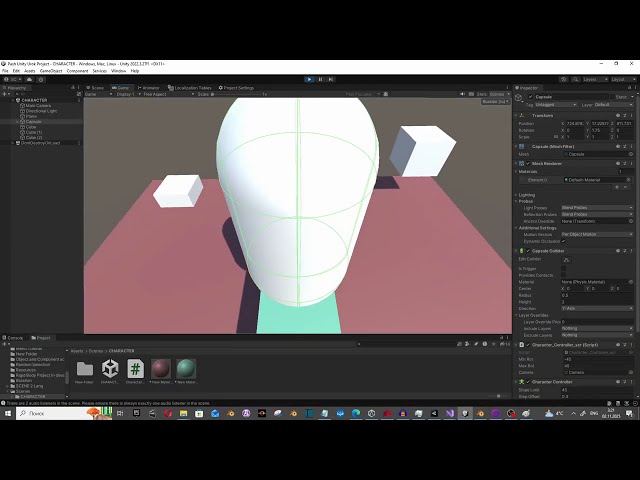Switch to the Animator tab

tap(148, 88)
